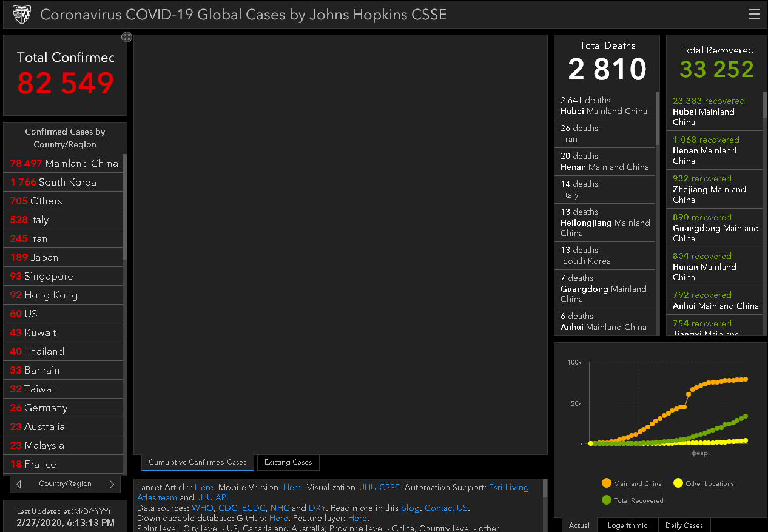The image size is (768, 532).
Task: Open the Lancet Article 'Here' link
Action: click(x=204, y=487)
